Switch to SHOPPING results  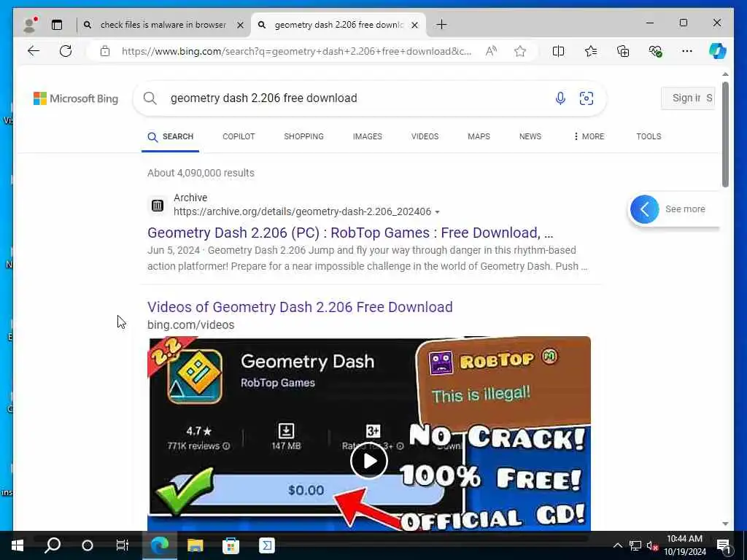(x=303, y=136)
